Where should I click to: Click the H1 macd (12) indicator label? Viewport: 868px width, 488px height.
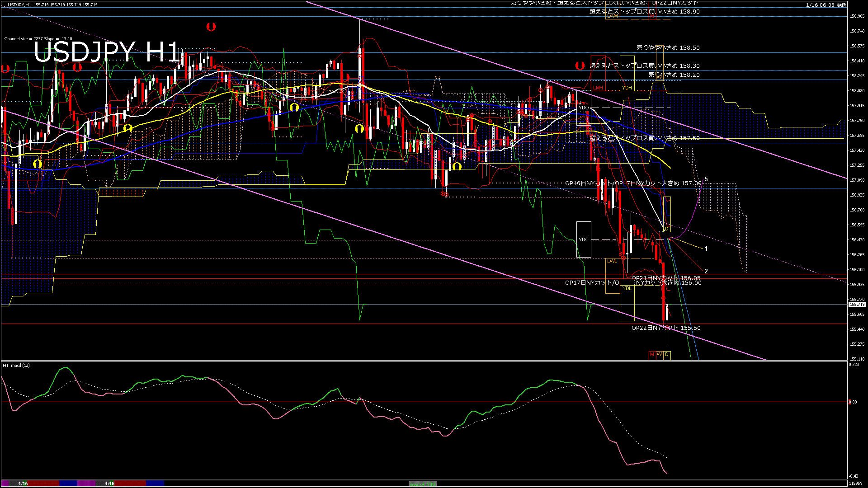click(16, 365)
